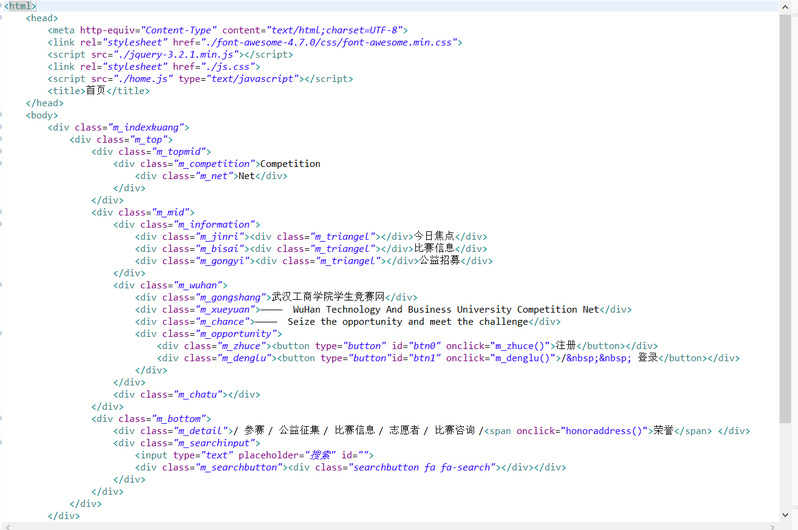Screen dimensions: 798x530
Task: Click the placeholder value 搜索
Action: pyautogui.click(x=320, y=455)
